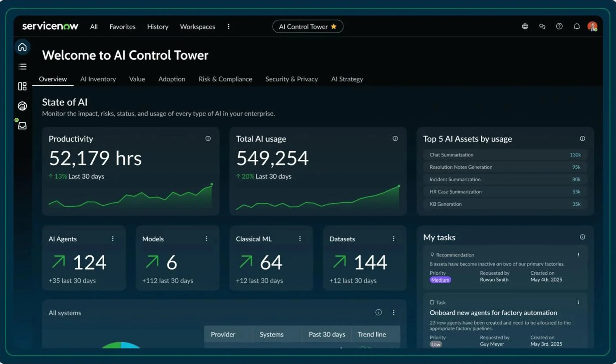Image resolution: width=616 pixels, height=364 pixels.
Task: Open the Home icon in sidebar
Action: pyautogui.click(x=22, y=47)
